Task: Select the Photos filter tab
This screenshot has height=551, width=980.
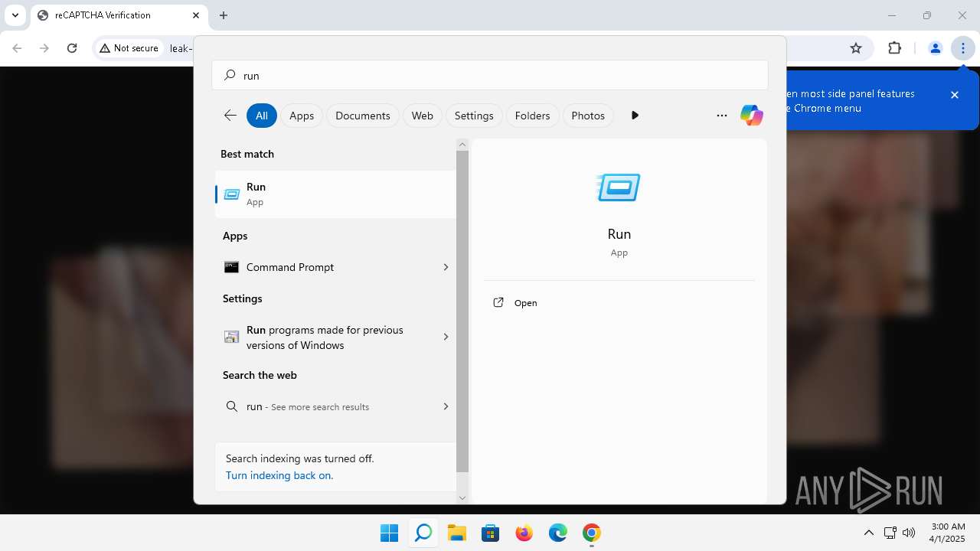Action: click(588, 116)
